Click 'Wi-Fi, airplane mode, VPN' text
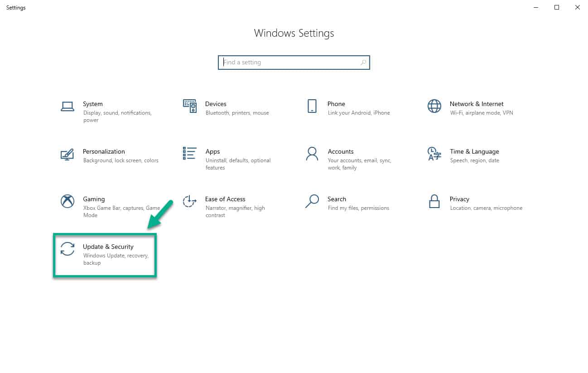Screen dimensions: 588x373 click(x=482, y=113)
